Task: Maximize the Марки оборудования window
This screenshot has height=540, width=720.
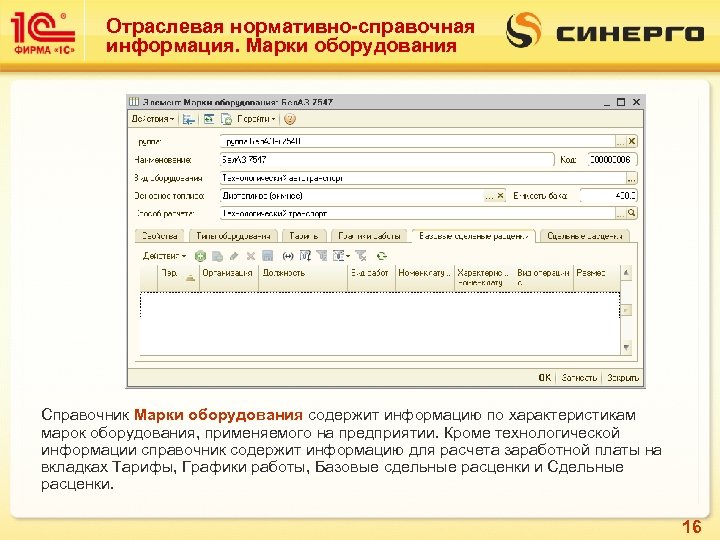Action: [x=621, y=102]
